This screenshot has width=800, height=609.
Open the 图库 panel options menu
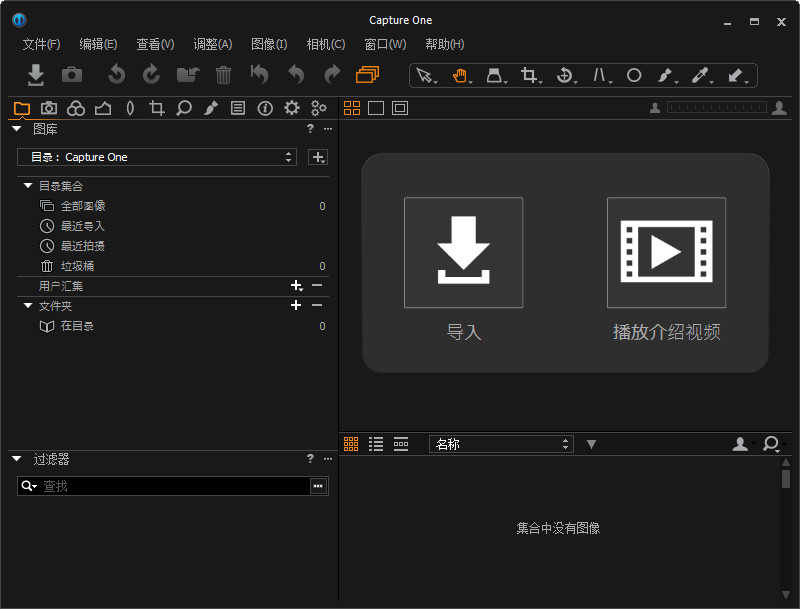pyautogui.click(x=328, y=129)
